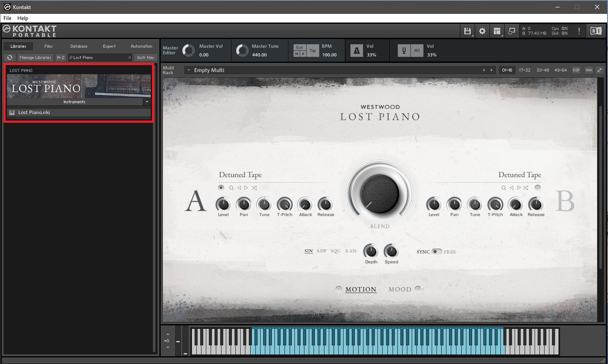
Task: Toggle layer A power button
Action: pyautogui.click(x=221, y=188)
